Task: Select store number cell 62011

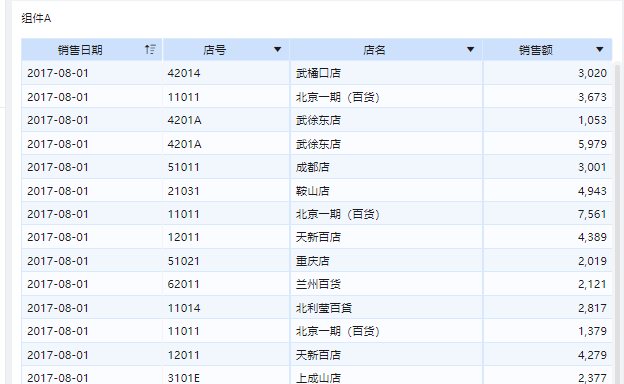Action: [226, 285]
